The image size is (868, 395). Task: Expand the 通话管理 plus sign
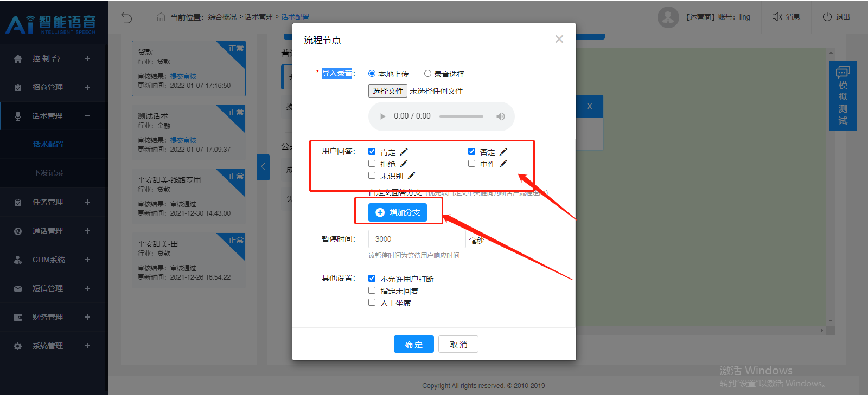pos(87,231)
